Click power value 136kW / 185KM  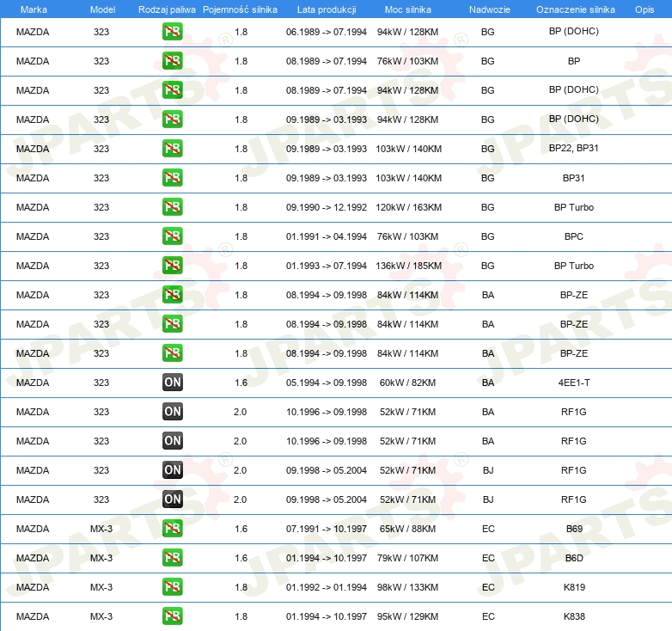click(408, 266)
